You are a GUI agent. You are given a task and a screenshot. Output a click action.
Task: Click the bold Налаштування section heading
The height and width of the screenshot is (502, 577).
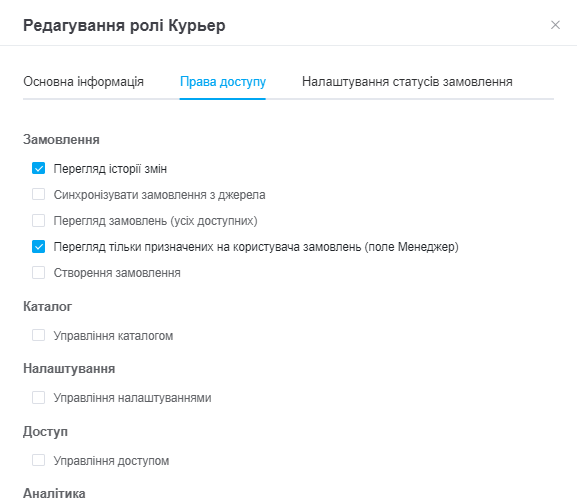coord(69,368)
